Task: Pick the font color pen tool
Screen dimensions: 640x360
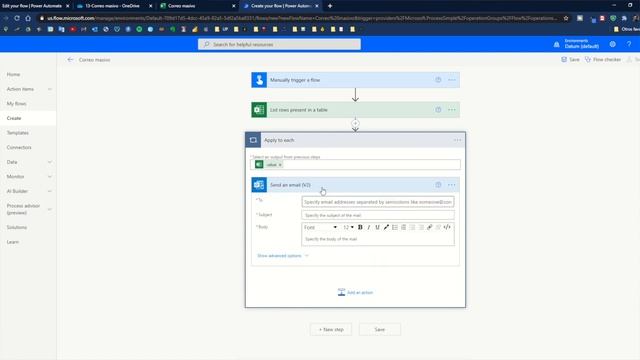Action: (386, 227)
